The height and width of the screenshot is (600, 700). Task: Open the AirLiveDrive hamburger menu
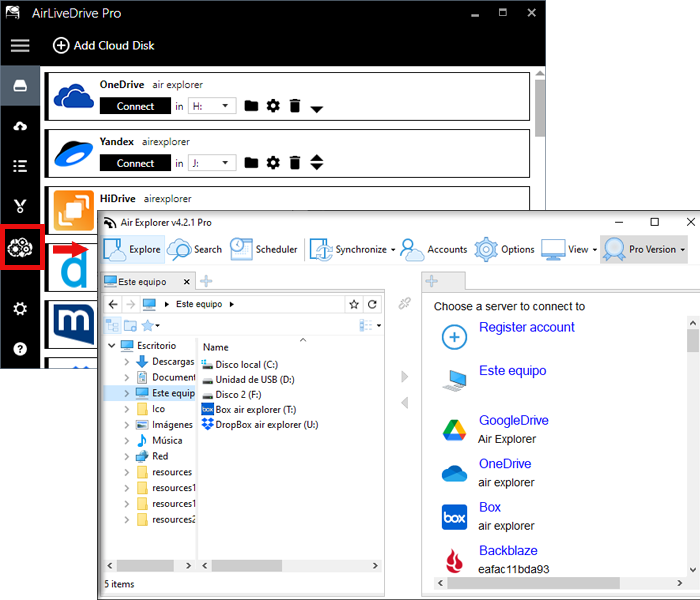coord(20,46)
